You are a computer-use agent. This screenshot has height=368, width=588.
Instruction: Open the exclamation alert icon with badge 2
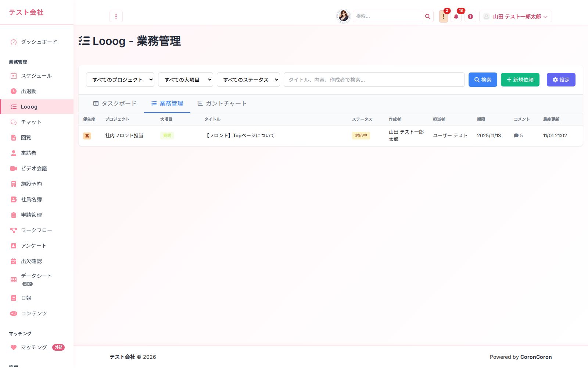[443, 17]
